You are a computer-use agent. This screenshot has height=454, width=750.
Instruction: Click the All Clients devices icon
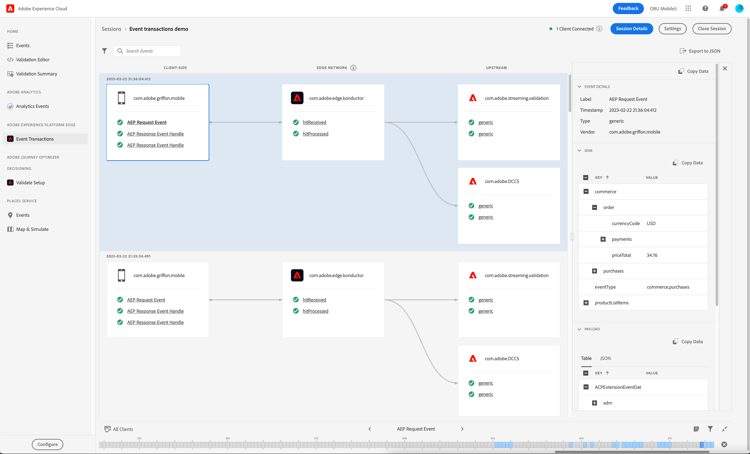108,429
